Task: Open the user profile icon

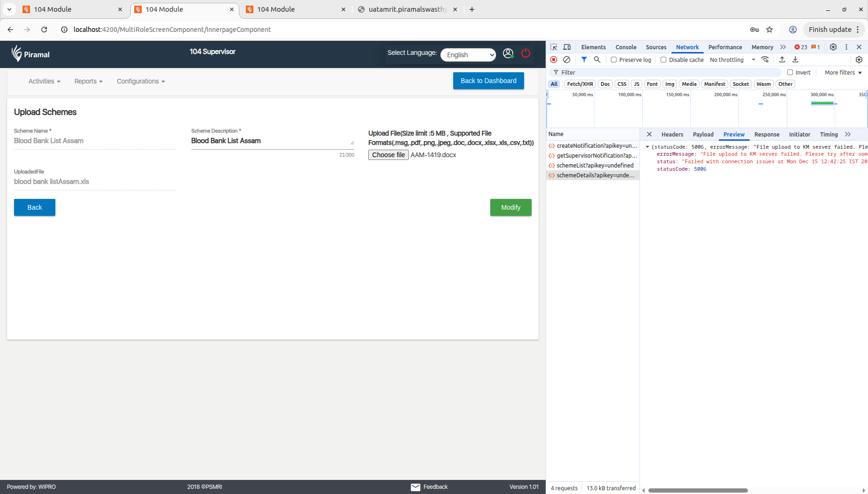Action: coord(508,53)
